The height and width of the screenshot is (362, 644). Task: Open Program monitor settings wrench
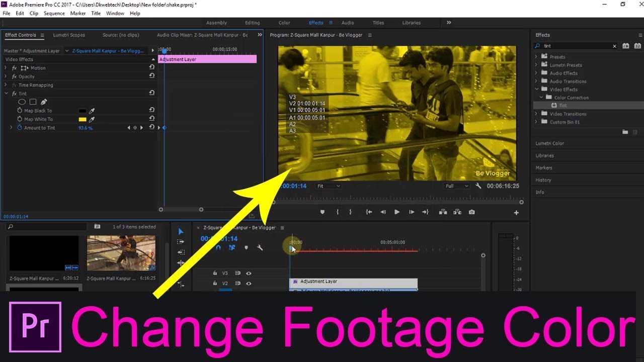(x=478, y=186)
